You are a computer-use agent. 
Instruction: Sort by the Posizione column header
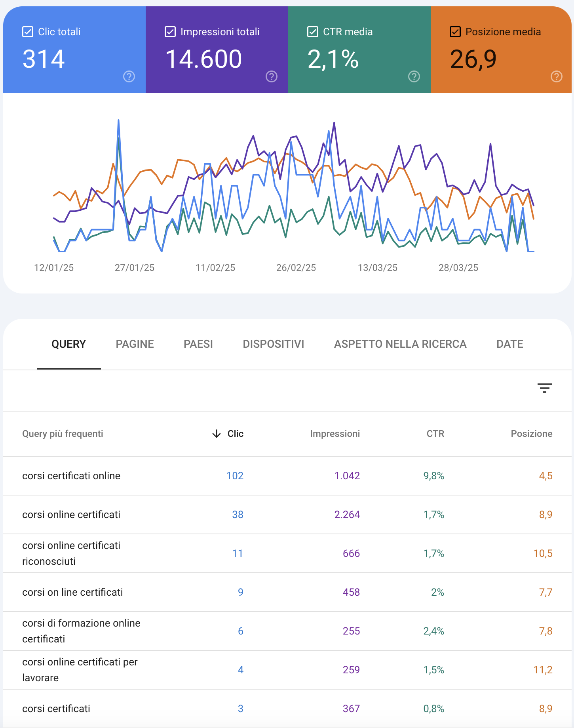coord(531,434)
